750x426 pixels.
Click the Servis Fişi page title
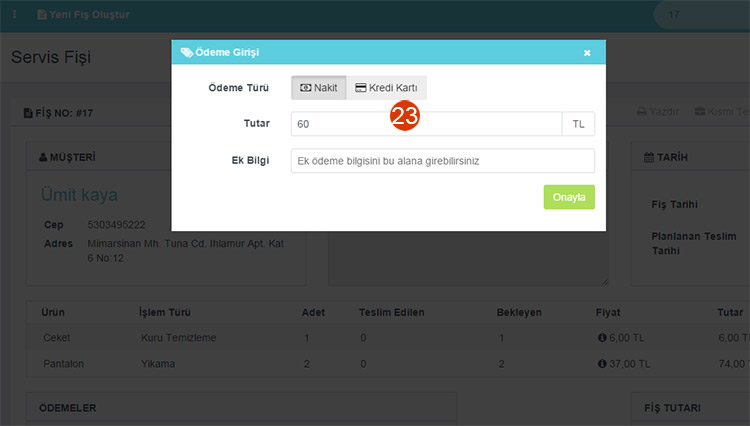pyautogui.click(x=51, y=57)
